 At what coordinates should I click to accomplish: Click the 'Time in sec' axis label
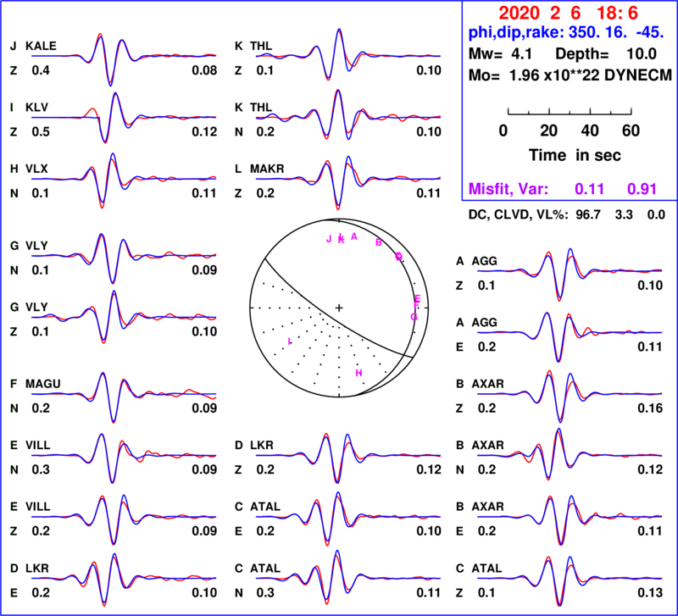[575, 155]
